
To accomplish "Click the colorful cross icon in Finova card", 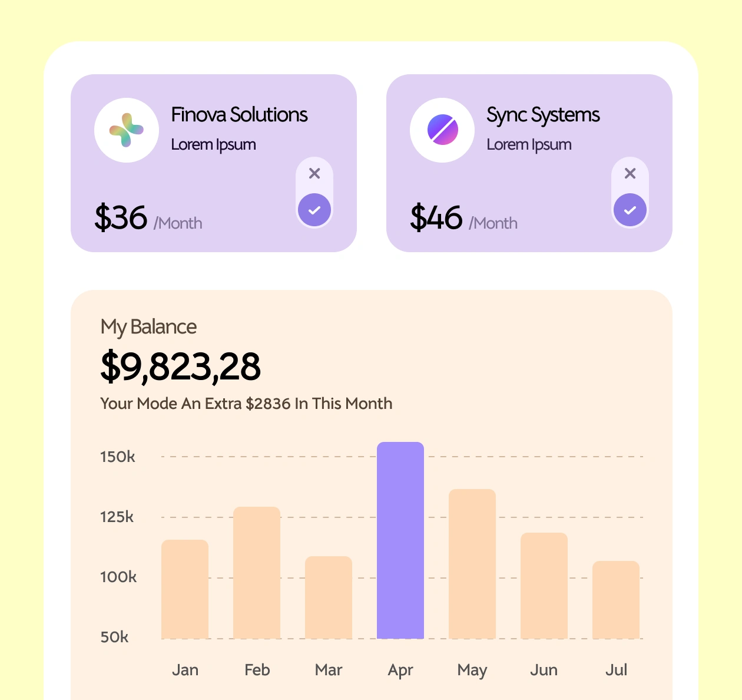I will 127,130.
